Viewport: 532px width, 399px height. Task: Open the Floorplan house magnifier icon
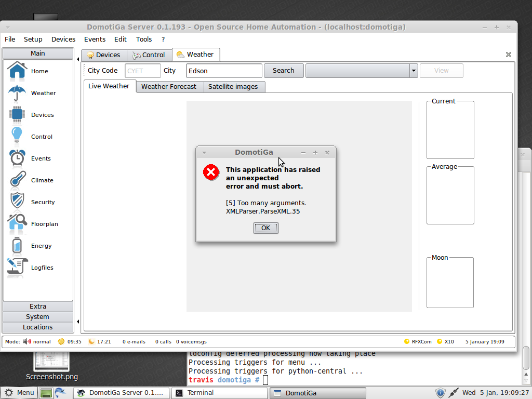pos(17,223)
